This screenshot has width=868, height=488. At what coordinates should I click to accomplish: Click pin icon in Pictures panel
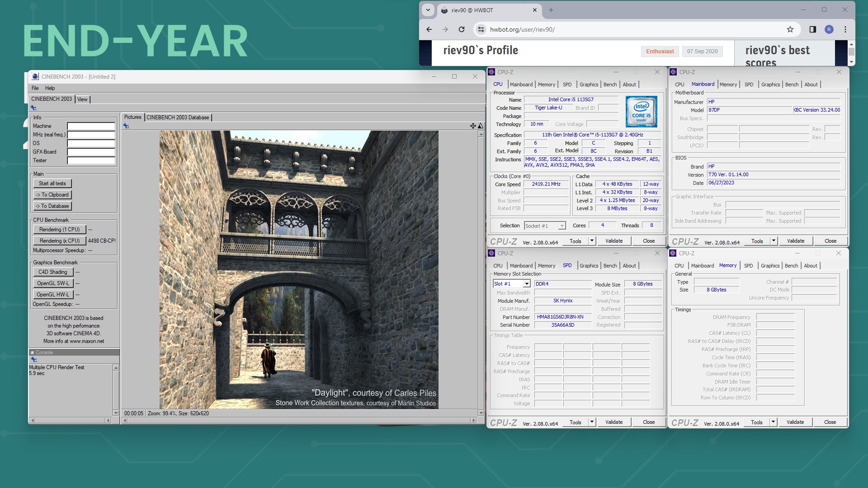[126, 126]
